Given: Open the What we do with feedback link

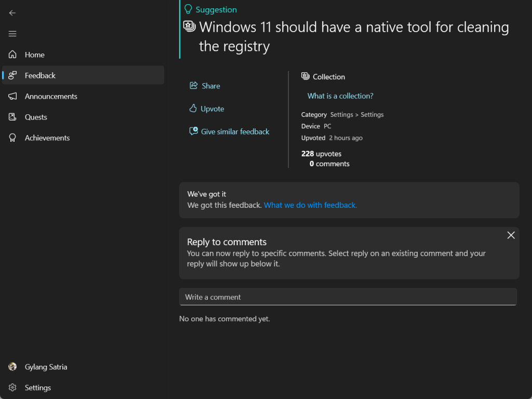Looking at the screenshot, I should [x=310, y=205].
